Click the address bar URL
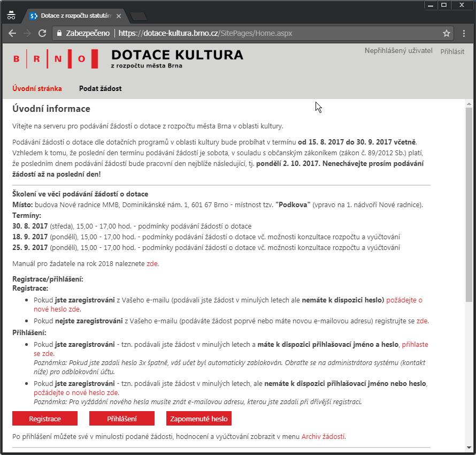Screen dimensions: 476x455 205,33
